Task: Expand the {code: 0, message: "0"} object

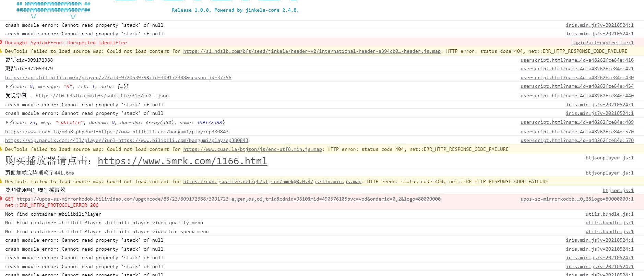Action: point(7,87)
